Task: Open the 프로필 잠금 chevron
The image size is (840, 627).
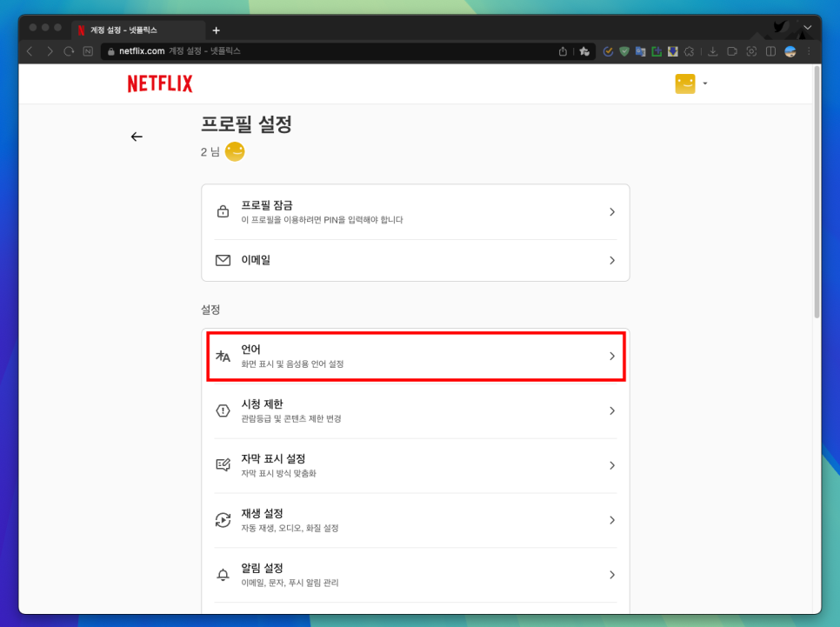Action: pyautogui.click(x=612, y=212)
